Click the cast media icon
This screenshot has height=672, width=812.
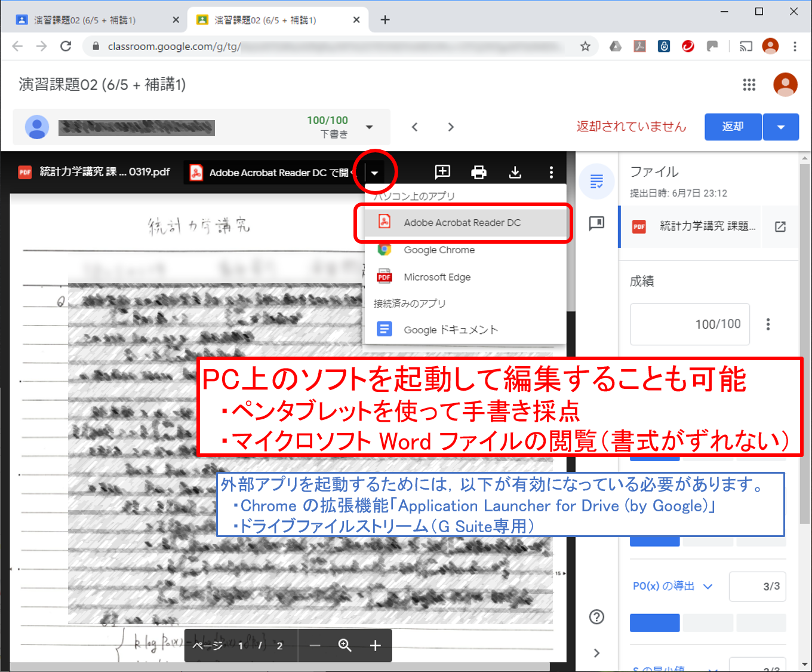(x=746, y=46)
